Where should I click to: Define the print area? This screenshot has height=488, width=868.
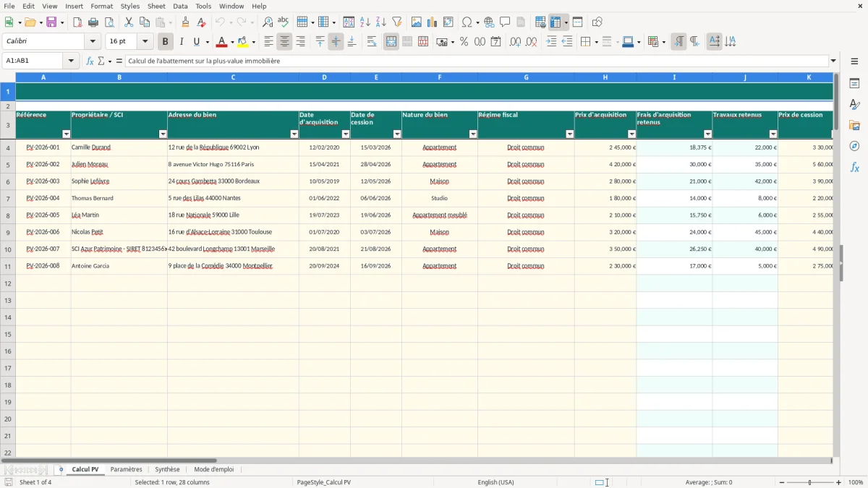pos(540,22)
